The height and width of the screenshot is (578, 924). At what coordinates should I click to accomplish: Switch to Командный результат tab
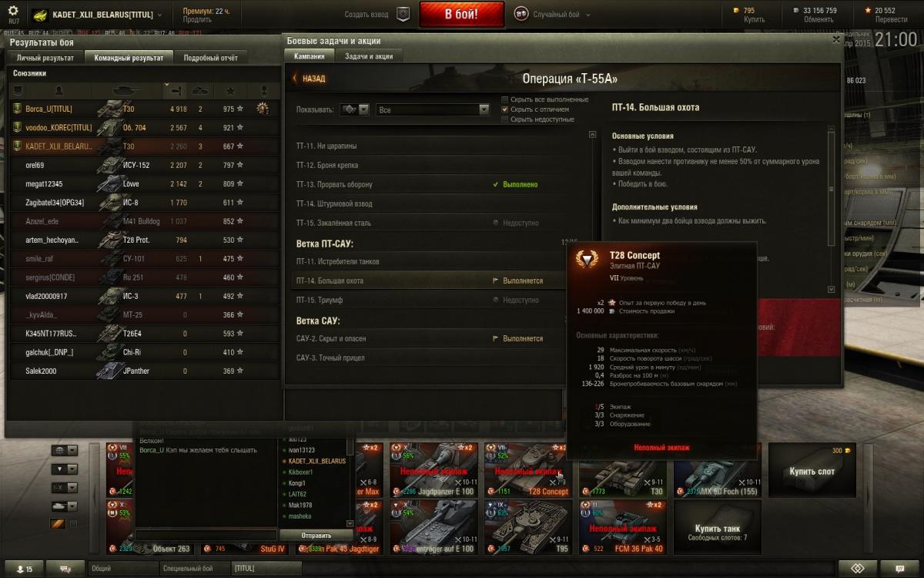pyautogui.click(x=129, y=58)
